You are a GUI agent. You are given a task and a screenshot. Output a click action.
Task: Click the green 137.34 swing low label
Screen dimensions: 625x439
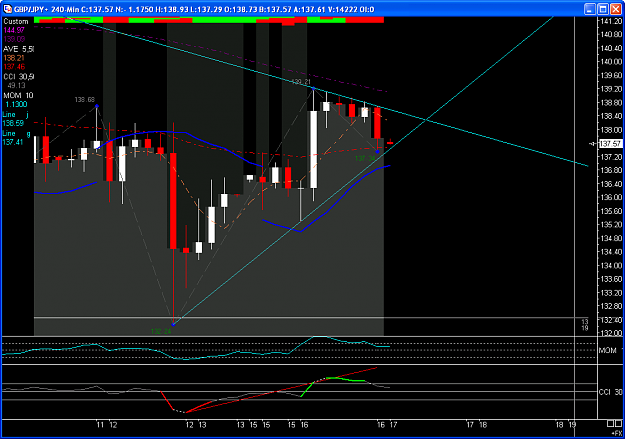pyautogui.click(x=365, y=159)
